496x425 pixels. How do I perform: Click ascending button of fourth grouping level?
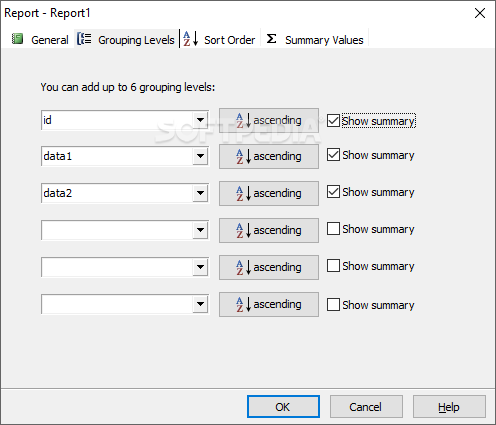pos(269,230)
